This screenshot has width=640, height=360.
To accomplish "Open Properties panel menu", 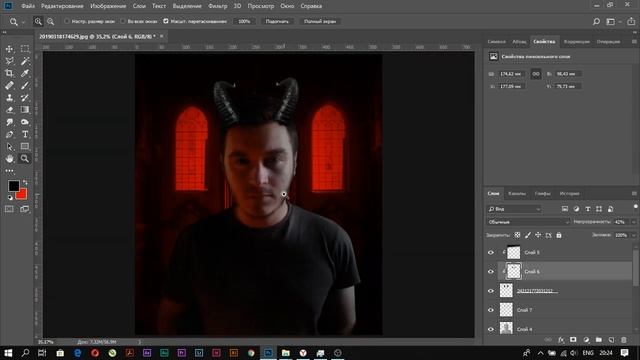I will 634,42.
